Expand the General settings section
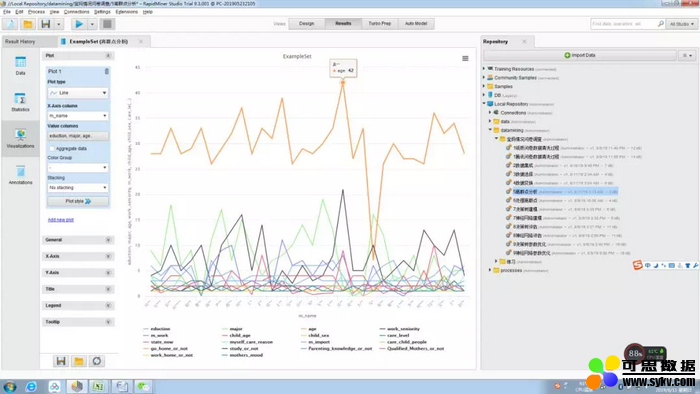700x394 pixels. [x=78, y=240]
